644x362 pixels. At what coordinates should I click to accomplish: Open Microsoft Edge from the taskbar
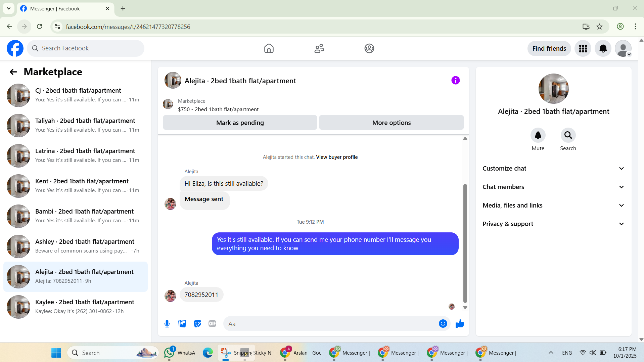[208, 353]
